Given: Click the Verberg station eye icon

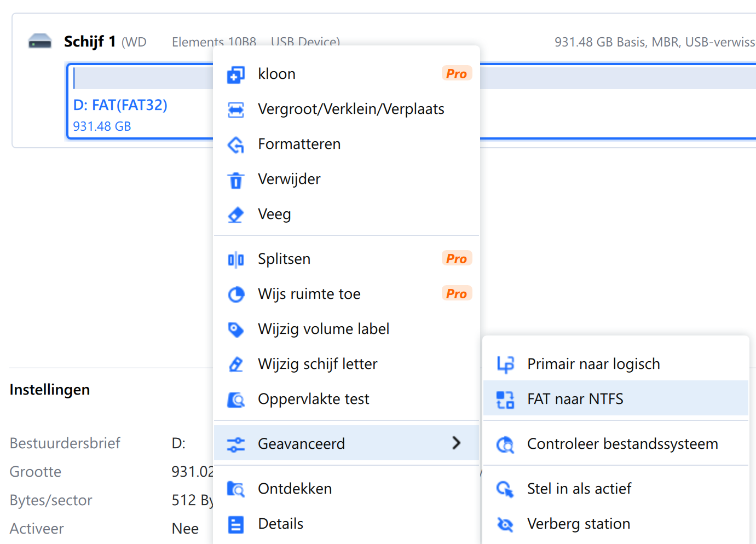Looking at the screenshot, I should [505, 524].
